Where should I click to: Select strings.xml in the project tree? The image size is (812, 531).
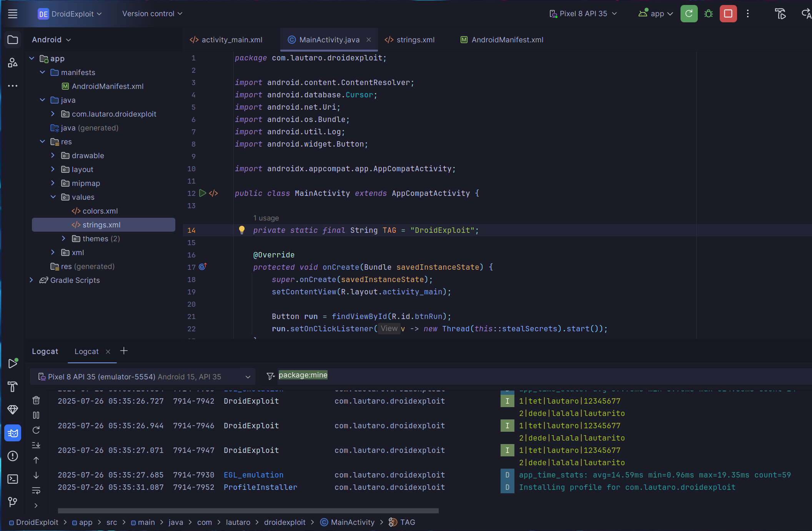point(103,225)
